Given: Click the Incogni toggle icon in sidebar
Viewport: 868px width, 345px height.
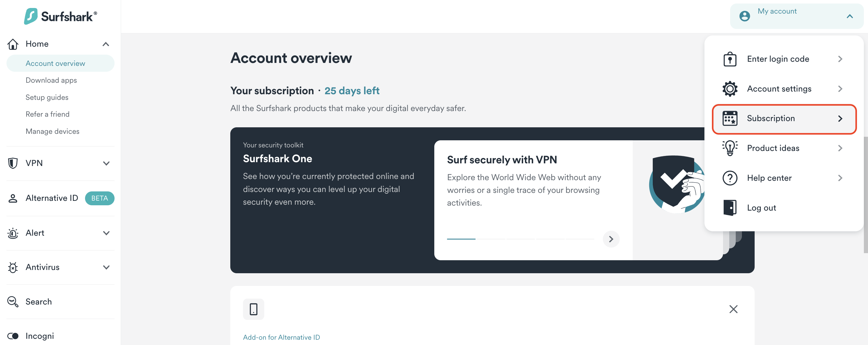Looking at the screenshot, I should 13,336.
